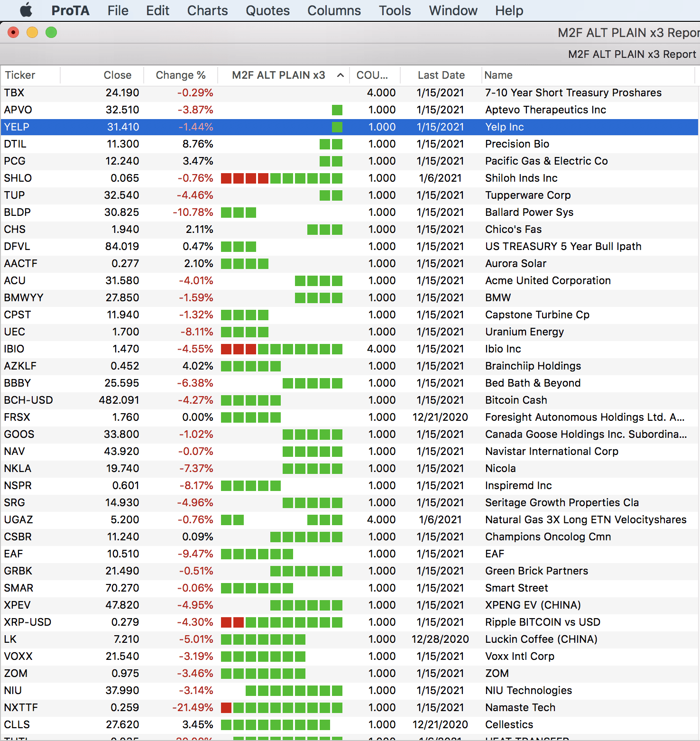The image size is (700, 741).
Task: Click the yellow minimize window button
Action: pos(32,32)
